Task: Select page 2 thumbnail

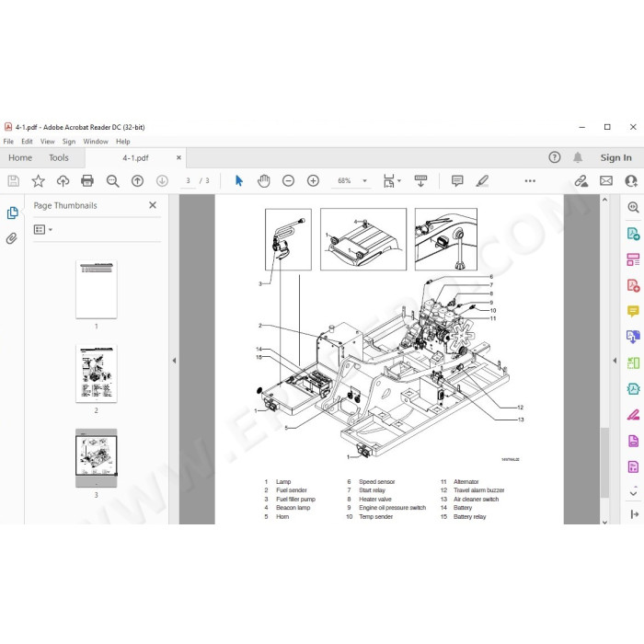Action: pyautogui.click(x=96, y=374)
